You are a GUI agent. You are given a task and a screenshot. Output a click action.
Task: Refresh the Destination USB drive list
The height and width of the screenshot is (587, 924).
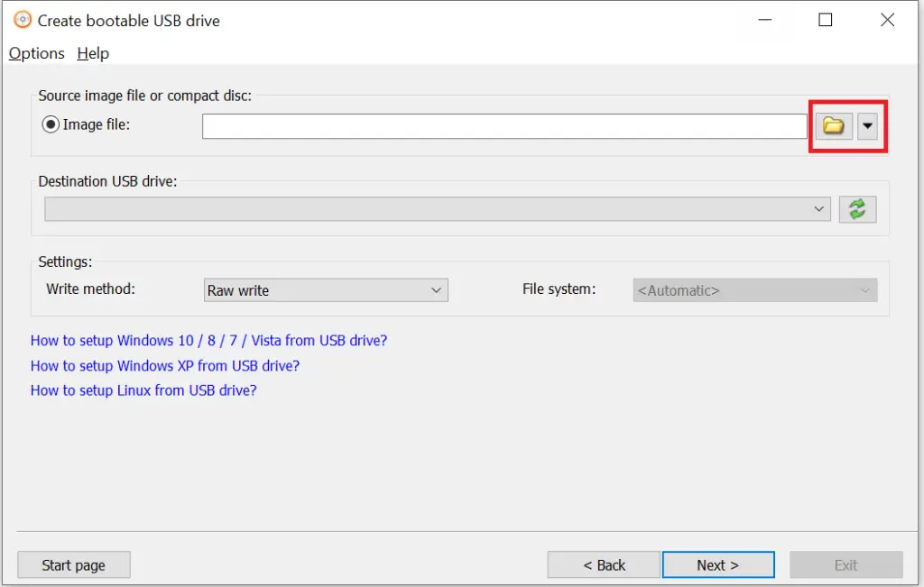pos(857,208)
